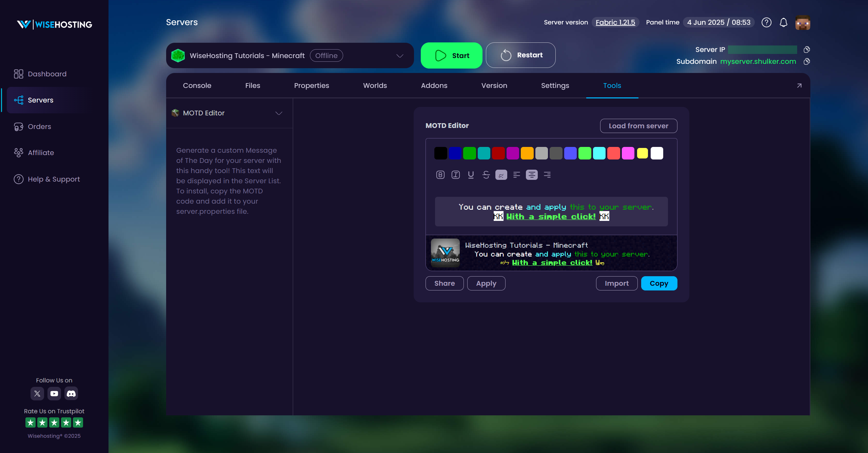Align MOTD text right
The width and height of the screenshot is (868, 453).
(547, 175)
